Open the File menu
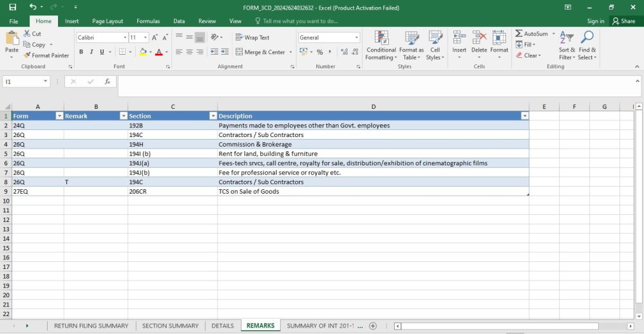 (x=14, y=21)
